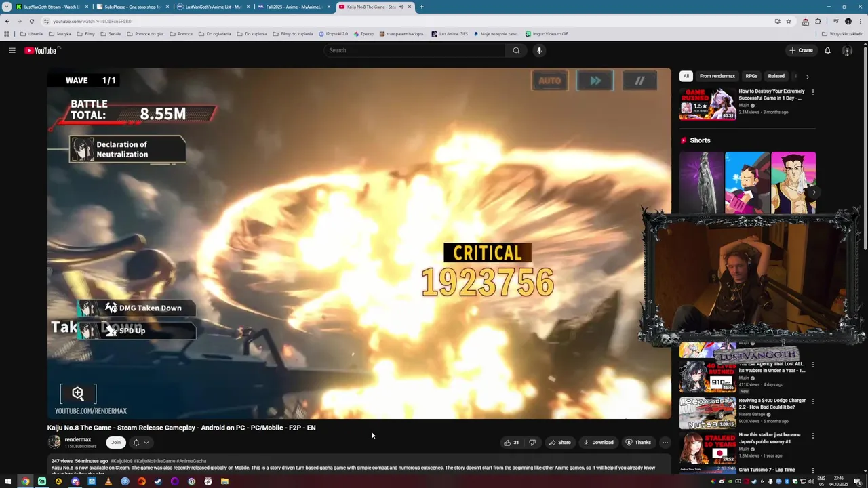Bookmark this page with the star
The width and height of the screenshot is (868, 488).
coord(789,21)
